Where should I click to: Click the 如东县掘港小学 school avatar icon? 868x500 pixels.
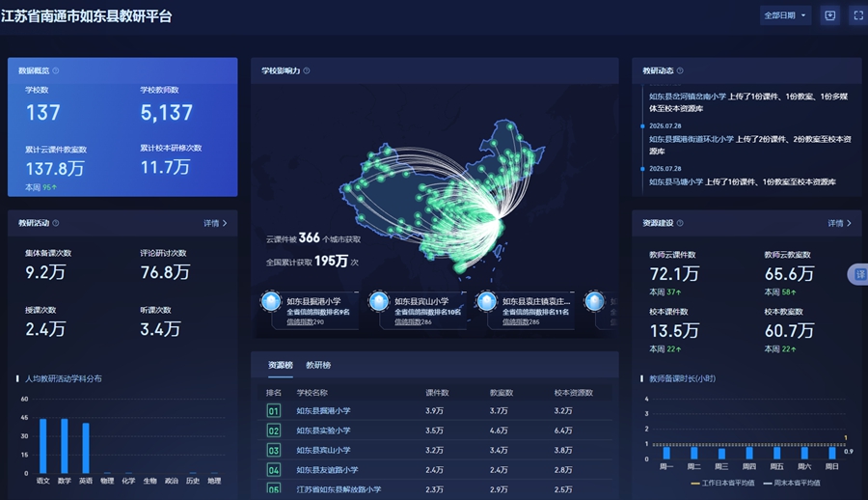pyautogui.click(x=273, y=303)
